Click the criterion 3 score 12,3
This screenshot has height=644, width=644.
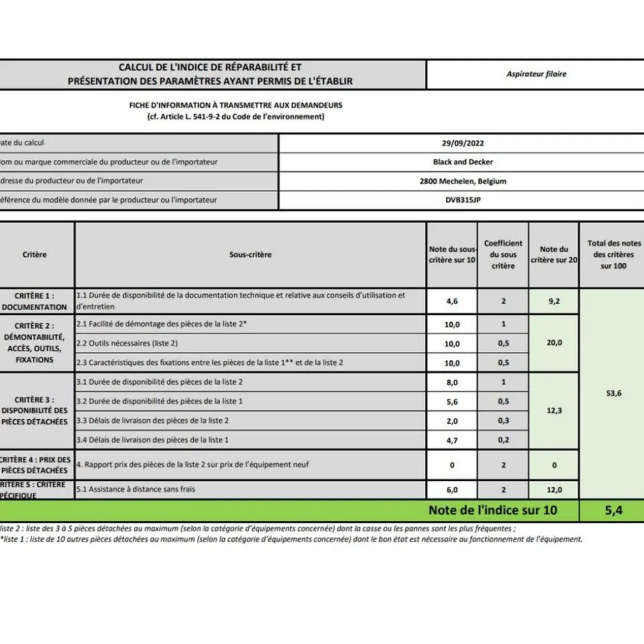[554, 411]
